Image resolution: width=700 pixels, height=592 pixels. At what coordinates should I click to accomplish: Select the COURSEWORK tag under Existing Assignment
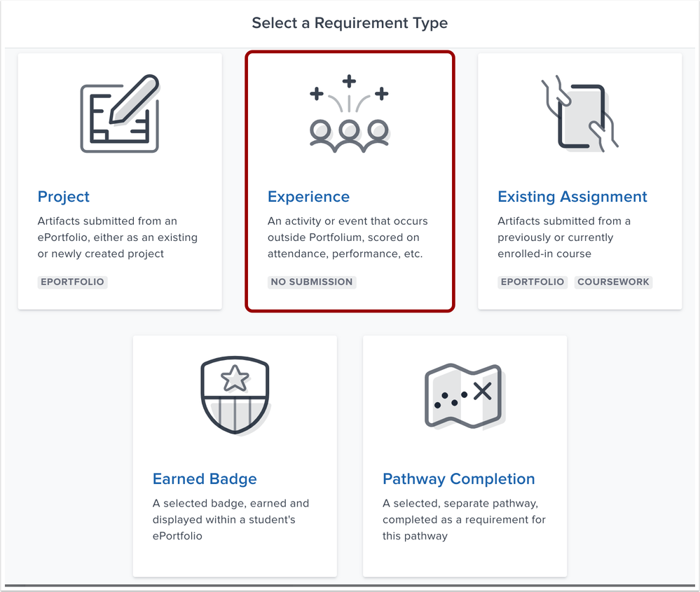tap(613, 282)
